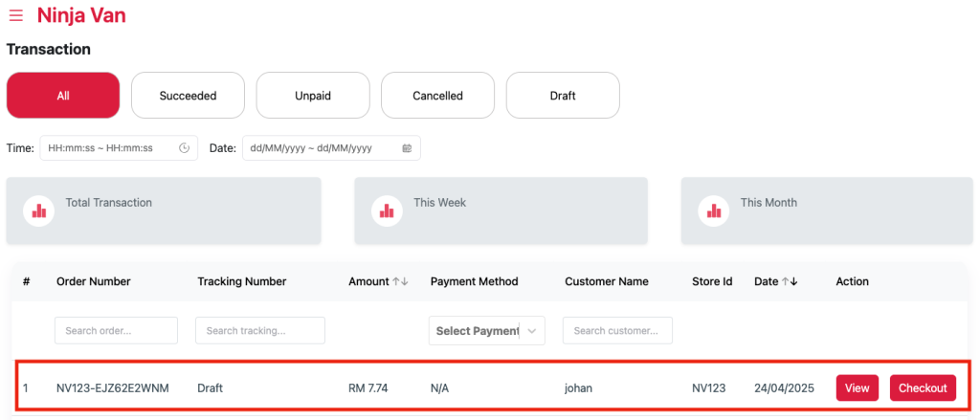980x420 pixels.
Task: Click the NV123 store id cell
Action: (x=709, y=388)
